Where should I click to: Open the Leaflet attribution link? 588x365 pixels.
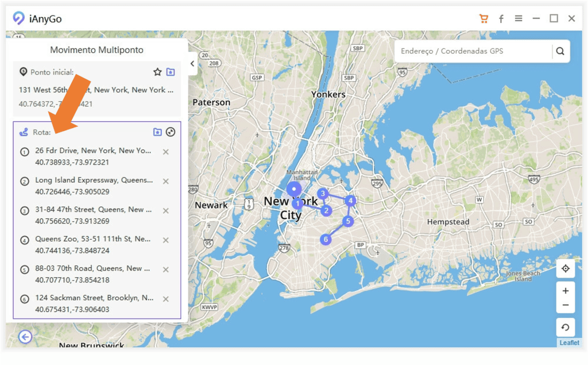click(x=569, y=343)
